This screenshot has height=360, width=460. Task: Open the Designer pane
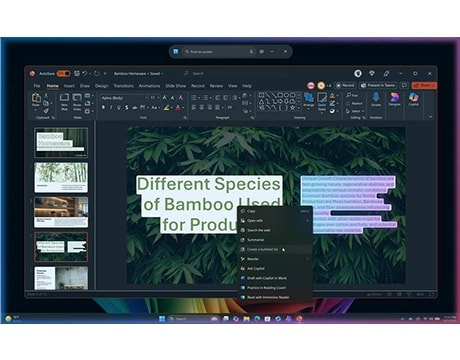point(394,99)
